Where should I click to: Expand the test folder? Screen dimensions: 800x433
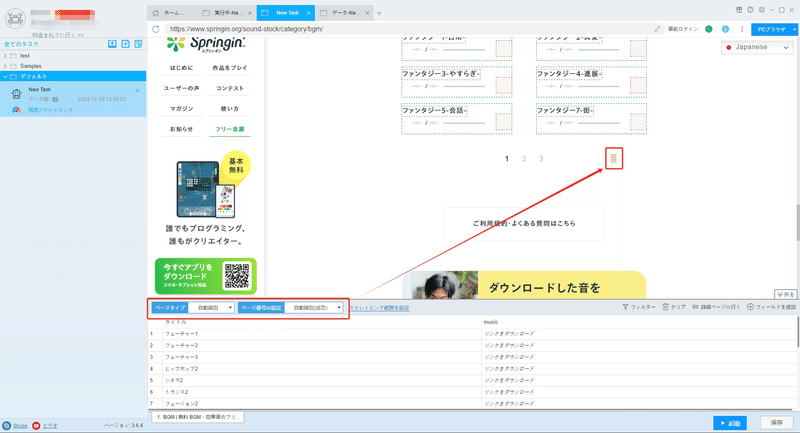(5, 56)
